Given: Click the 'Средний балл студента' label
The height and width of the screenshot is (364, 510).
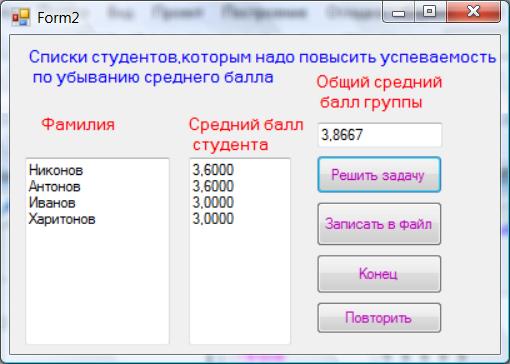Looking at the screenshot, I should click(x=246, y=135).
